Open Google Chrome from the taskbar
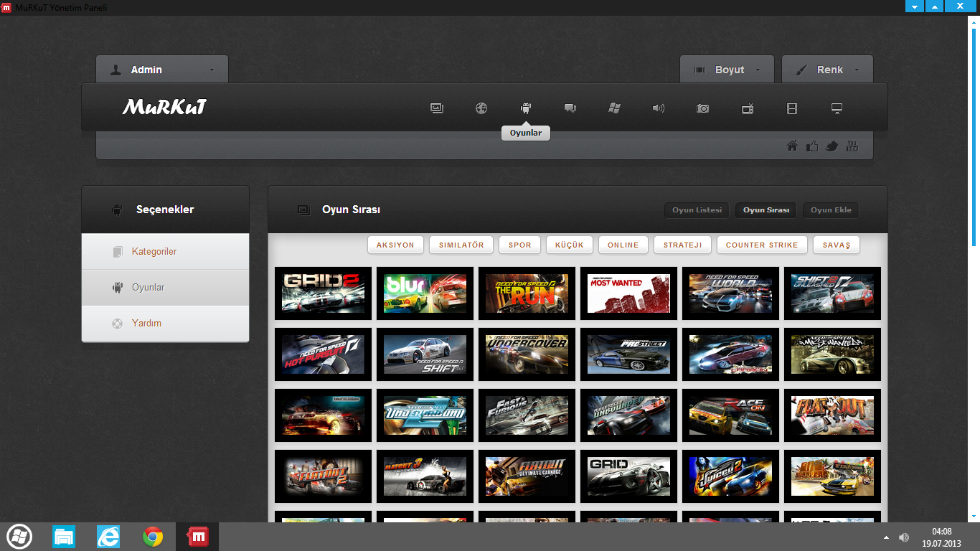Viewport: 980px width, 551px height. point(153,537)
